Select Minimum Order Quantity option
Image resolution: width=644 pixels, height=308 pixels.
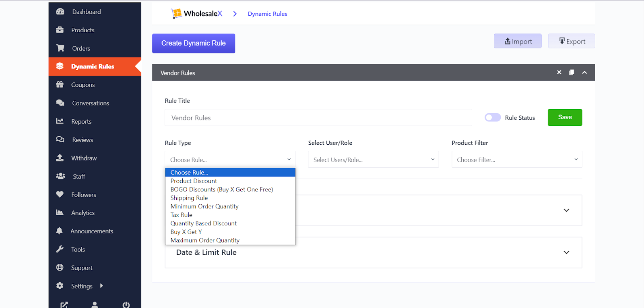coord(230,206)
